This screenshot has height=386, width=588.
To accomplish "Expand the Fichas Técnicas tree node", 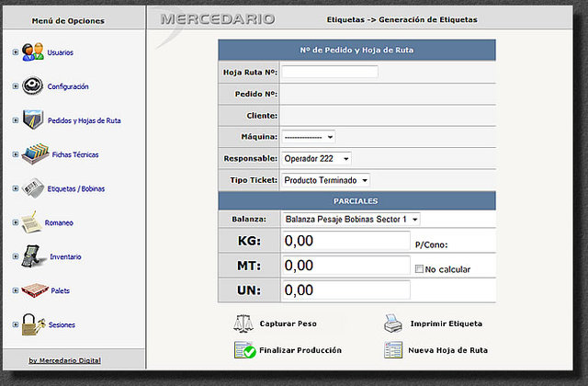I will pos(16,154).
